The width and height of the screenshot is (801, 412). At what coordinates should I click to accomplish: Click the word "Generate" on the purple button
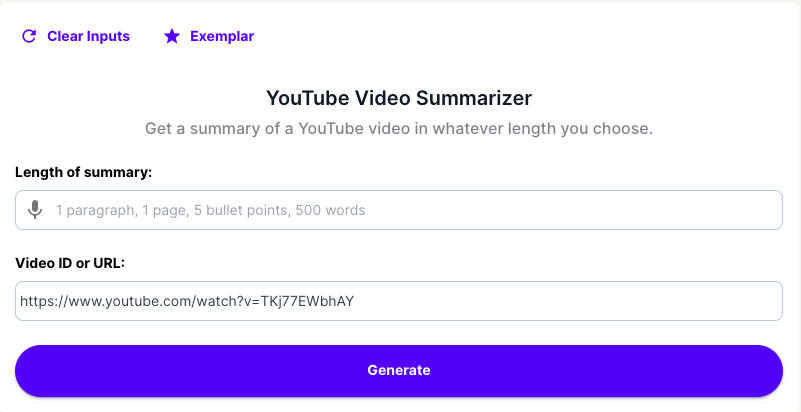pyautogui.click(x=399, y=370)
